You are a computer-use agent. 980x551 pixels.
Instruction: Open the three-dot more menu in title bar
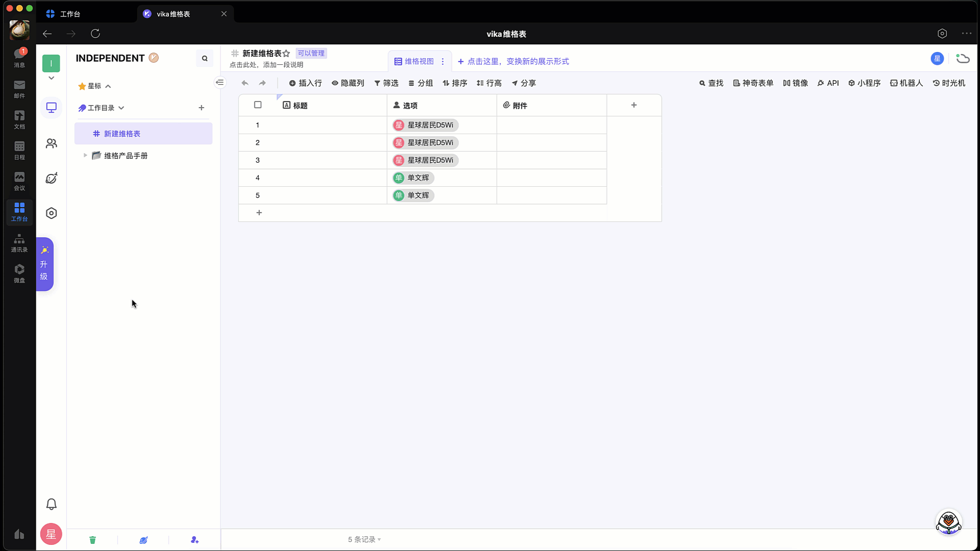(x=967, y=34)
